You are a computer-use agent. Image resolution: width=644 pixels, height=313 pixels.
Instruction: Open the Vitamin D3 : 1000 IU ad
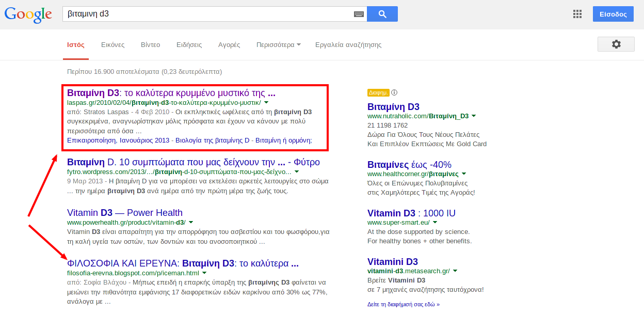(411, 213)
